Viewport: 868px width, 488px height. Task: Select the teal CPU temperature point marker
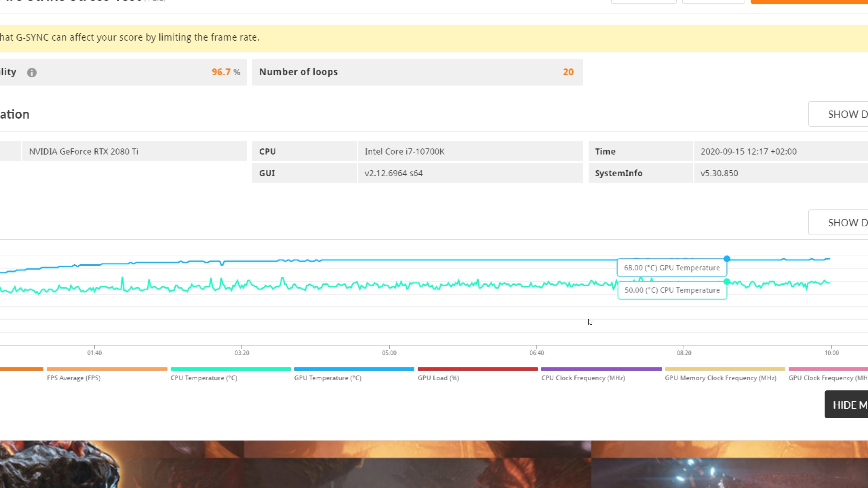click(x=727, y=281)
